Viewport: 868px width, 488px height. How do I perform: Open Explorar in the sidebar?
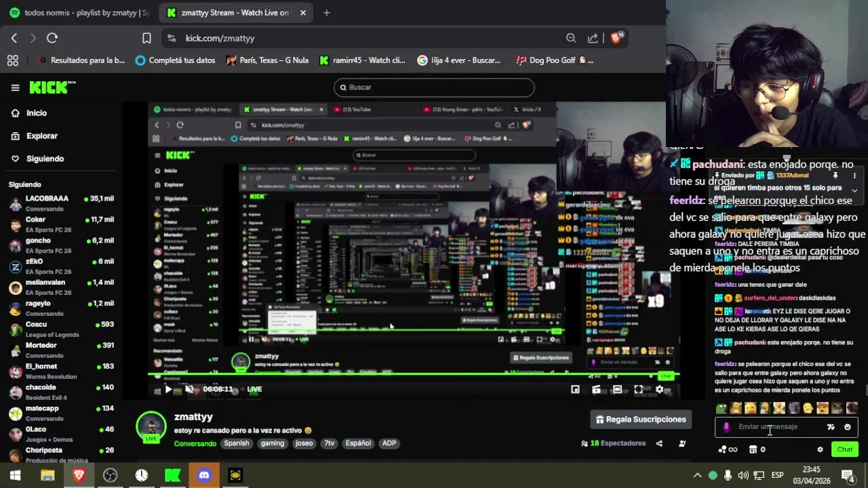[x=42, y=136]
